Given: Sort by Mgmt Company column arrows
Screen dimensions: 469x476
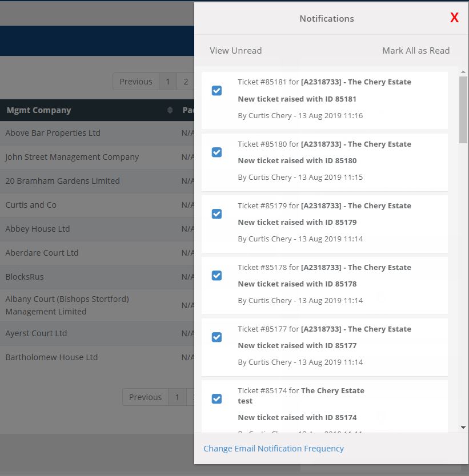Looking at the screenshot, I should tap(170, 110).
